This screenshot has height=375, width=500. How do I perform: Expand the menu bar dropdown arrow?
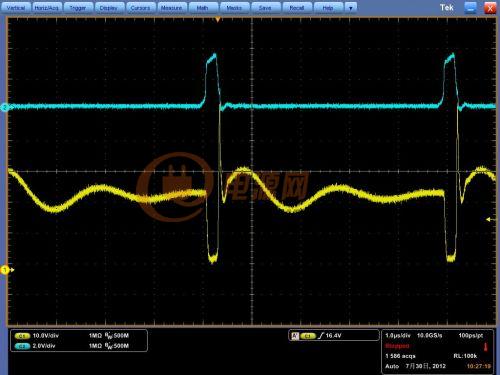351,7
